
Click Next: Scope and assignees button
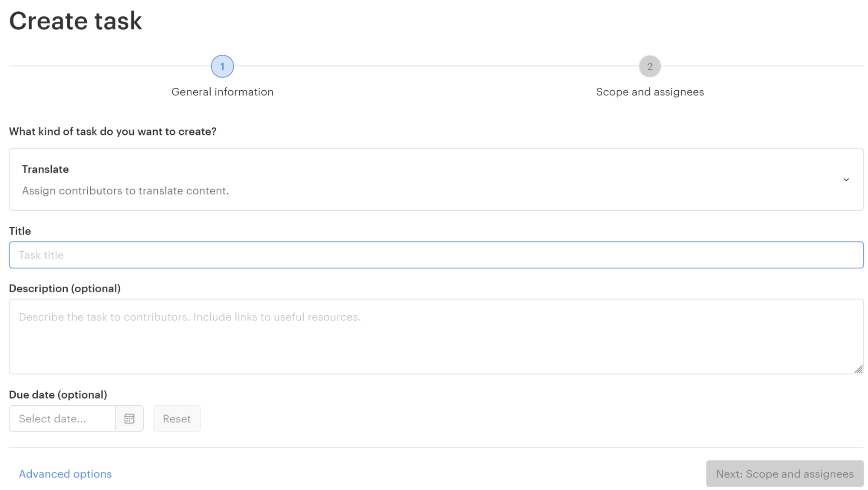pos(784,473)
